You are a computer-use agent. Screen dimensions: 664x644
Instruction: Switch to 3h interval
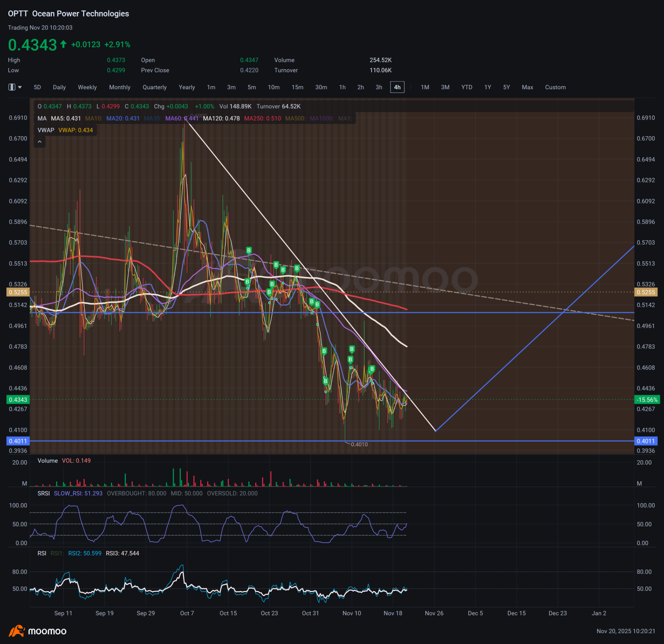(x=379, y=87)
